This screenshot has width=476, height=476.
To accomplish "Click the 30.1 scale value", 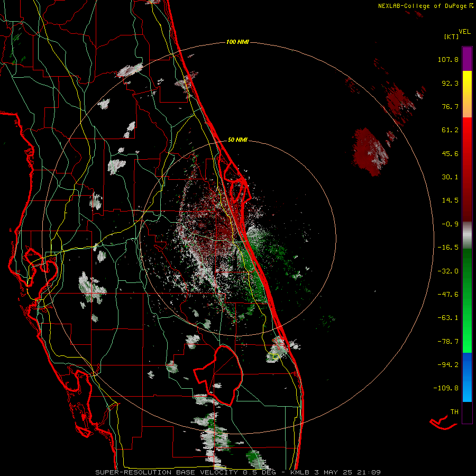I will (x=450, y=177).
